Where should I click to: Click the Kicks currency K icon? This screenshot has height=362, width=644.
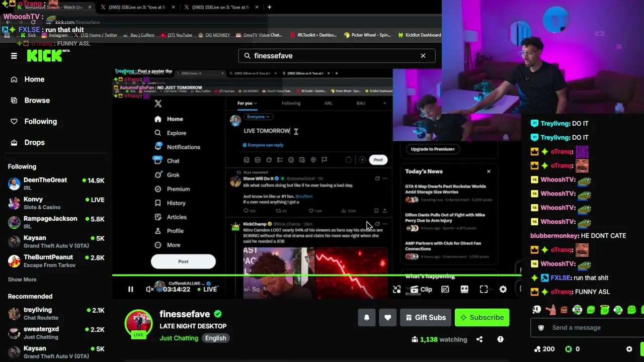click(569, 349)
